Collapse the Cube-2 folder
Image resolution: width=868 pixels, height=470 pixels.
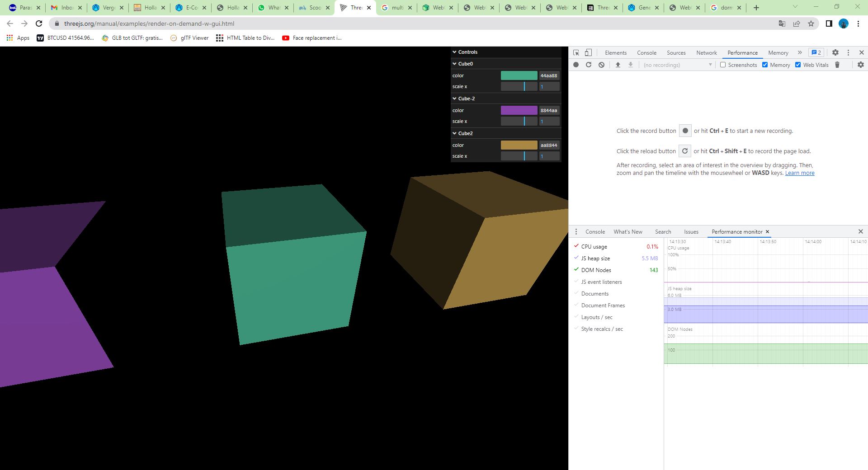(x=506, y=99)
